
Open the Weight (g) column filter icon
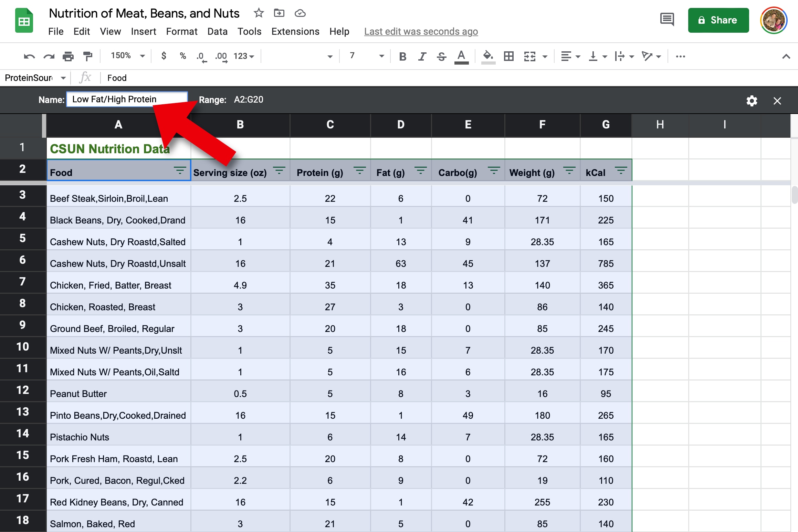[x=569, y=170]
